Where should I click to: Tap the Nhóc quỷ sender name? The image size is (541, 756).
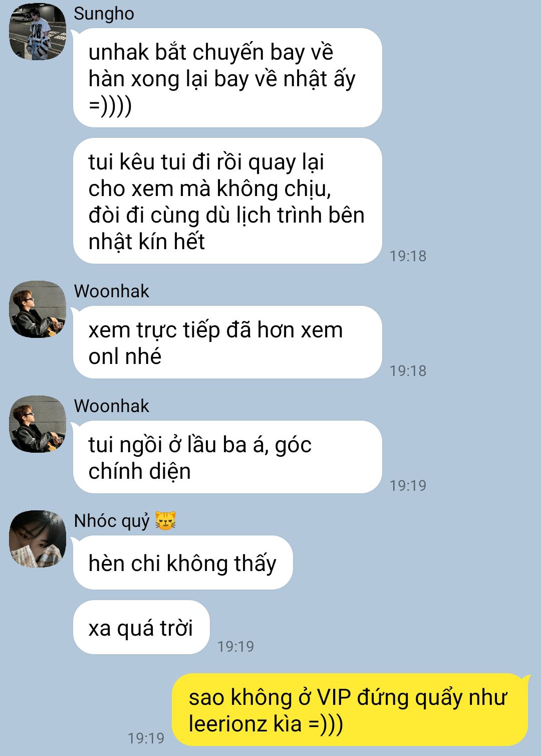point(112,521)
